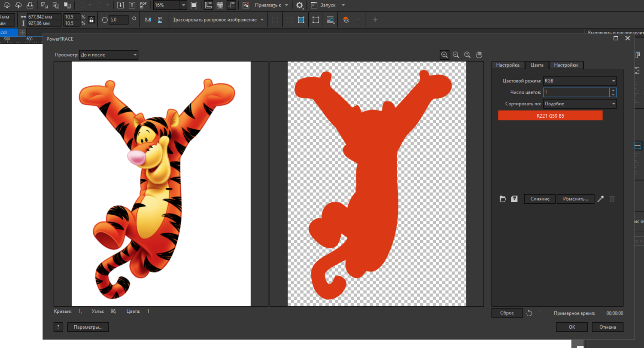Click Отмена to cancel the trace

[x=608, y=327]
